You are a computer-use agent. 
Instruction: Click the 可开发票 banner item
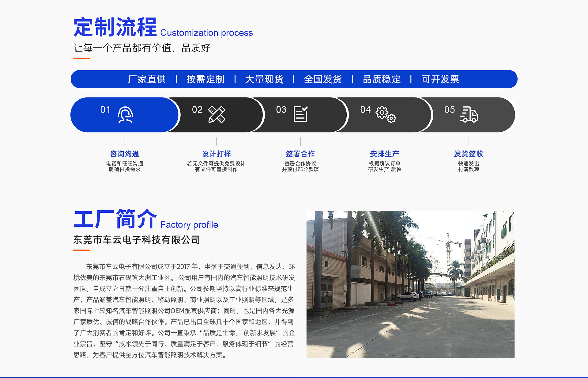pyautogui.click(x=440, y=79)
